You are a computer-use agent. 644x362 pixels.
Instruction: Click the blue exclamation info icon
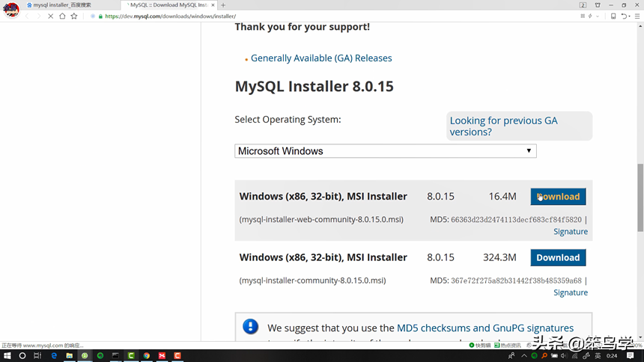pyautogui.click(x=250, y=326)
